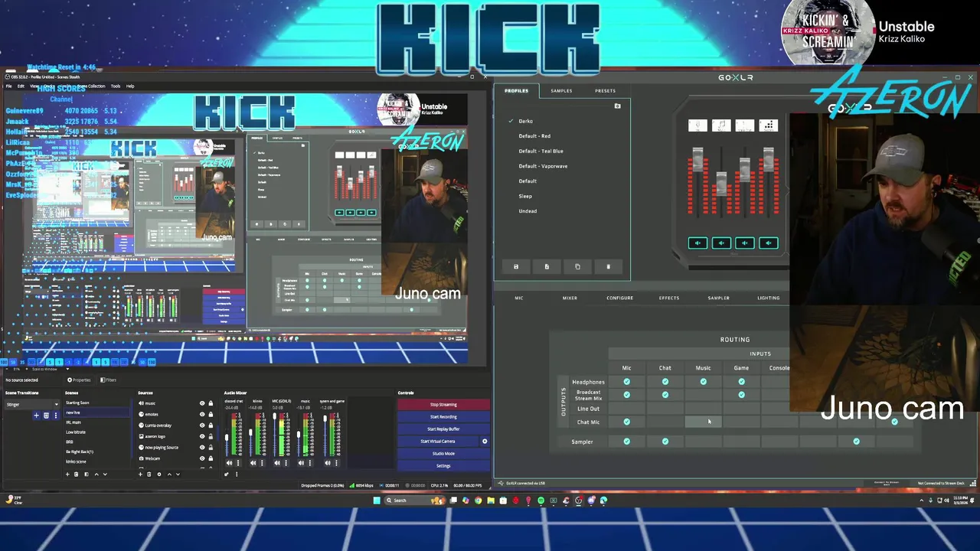This screenshot has width=980, height=551.
Task: Open Audio Mixer panel menu dots
Action: click(237, 474)
